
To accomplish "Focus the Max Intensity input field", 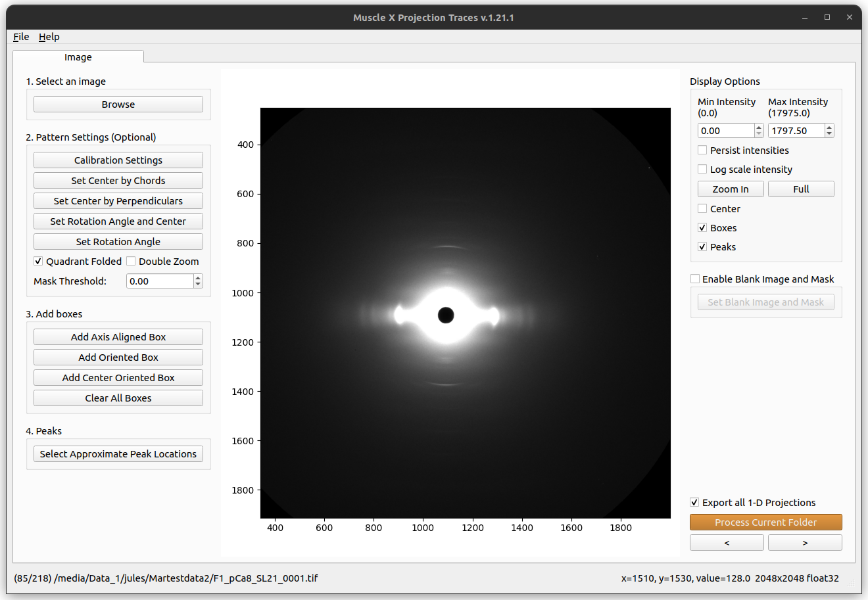I will (x=796, y=131).
